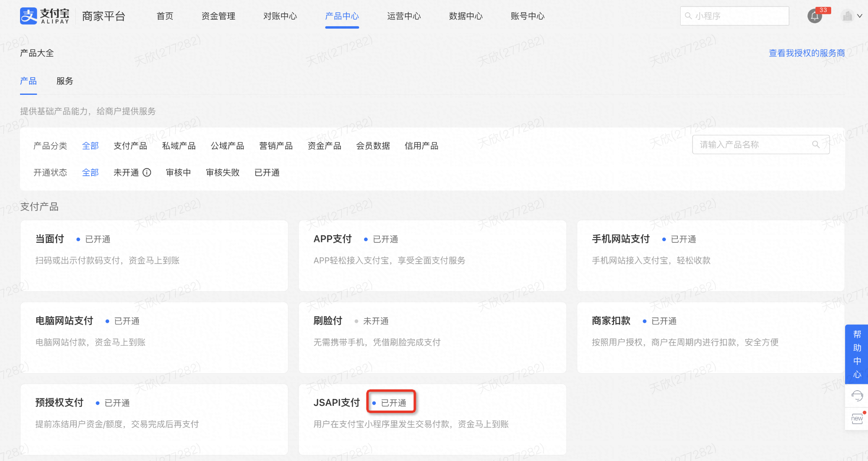
Task: Open the notifications bell with 33 unread
Action: pyautogui.click(x=814, y=16)
